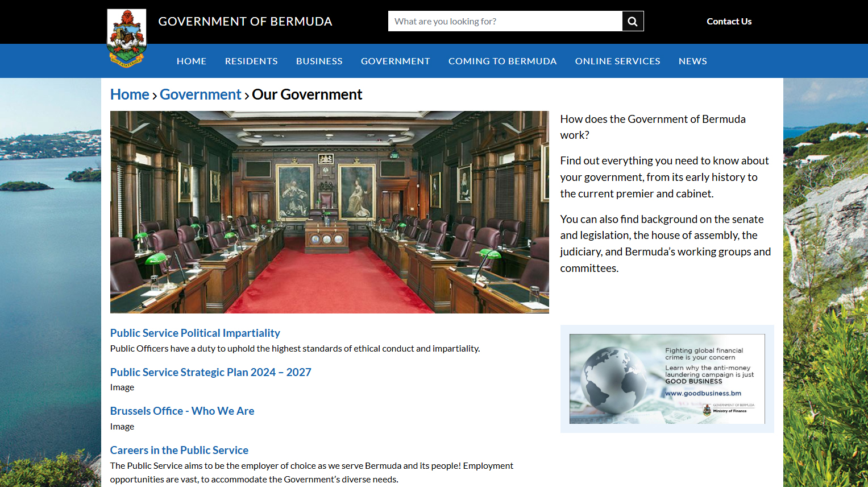Open Public Service Political Impartiality page

click(x=195, y=332)
